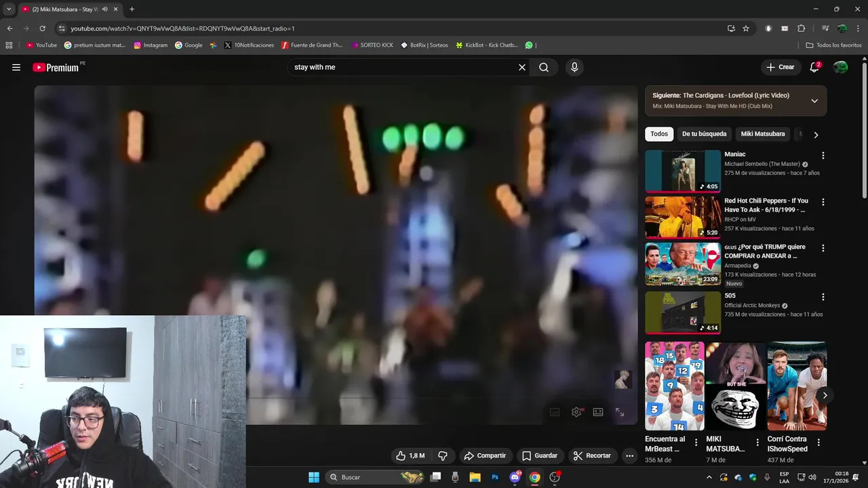Switch to the Miki Matsubara browser tab
This screenshot has height=488, width=868.
coord(64,9)
